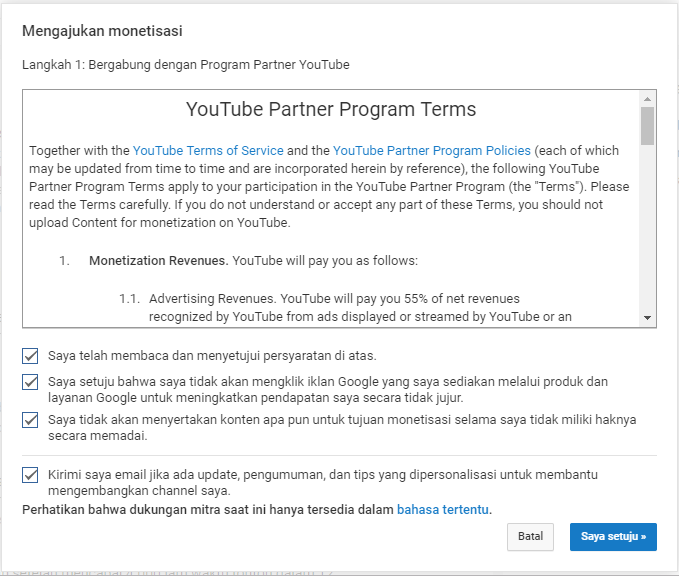Viewport: 679px width, 582px height.
Task: Click the 'Perhatikan bahwa dukungan mitra' note text
Action: (x=208, y=509)
